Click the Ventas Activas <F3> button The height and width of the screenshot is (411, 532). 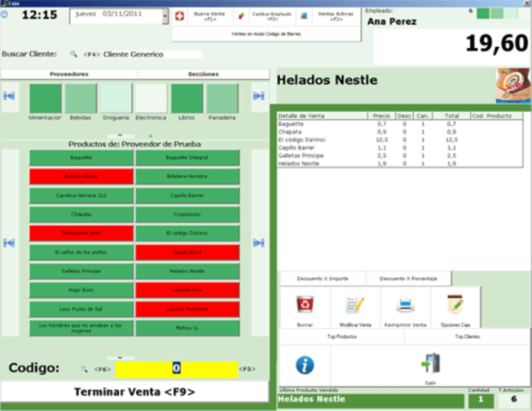click(x=335, y=16)
